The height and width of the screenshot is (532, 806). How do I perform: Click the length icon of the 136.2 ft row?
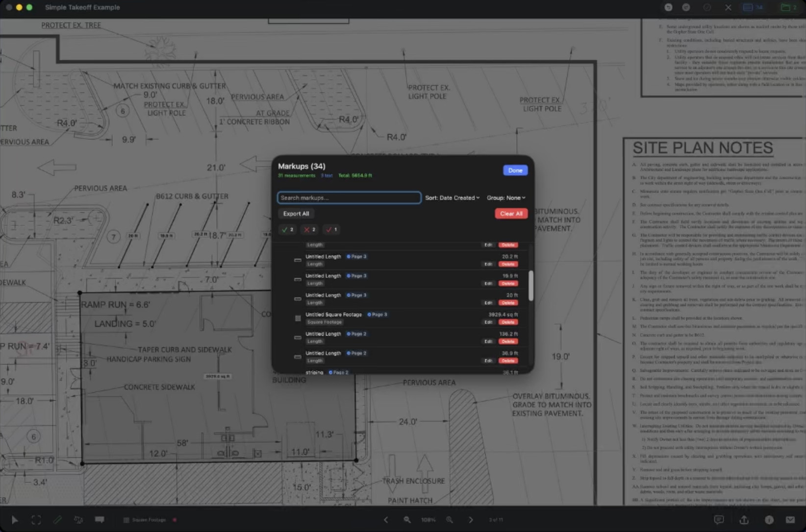coord(298,338)
